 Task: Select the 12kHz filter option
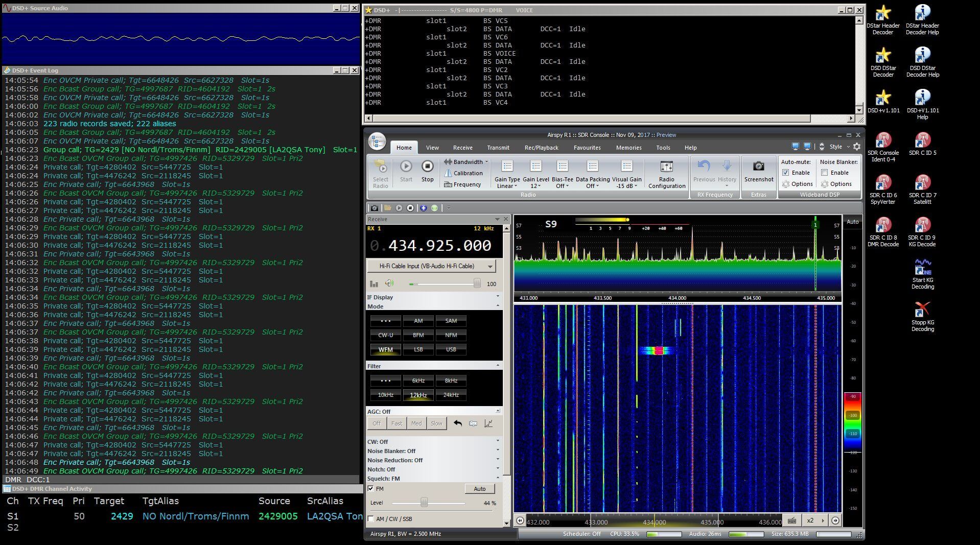pos(418,395)
